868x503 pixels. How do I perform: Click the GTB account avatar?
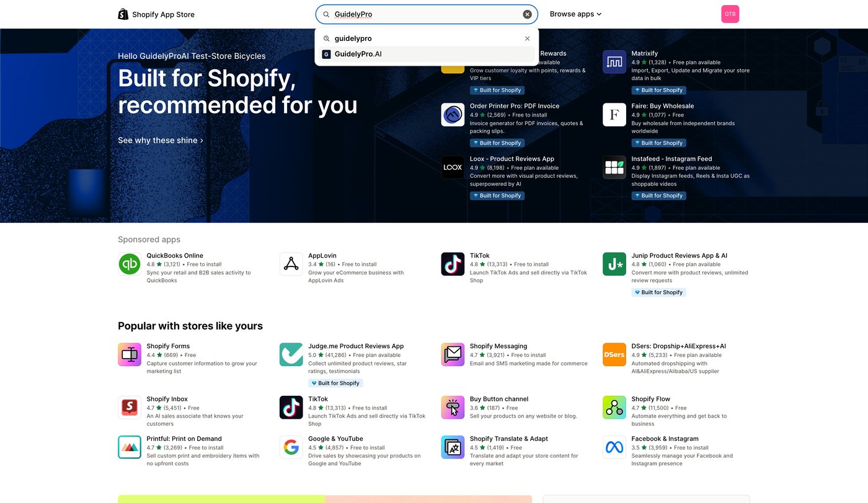point(730,14)
